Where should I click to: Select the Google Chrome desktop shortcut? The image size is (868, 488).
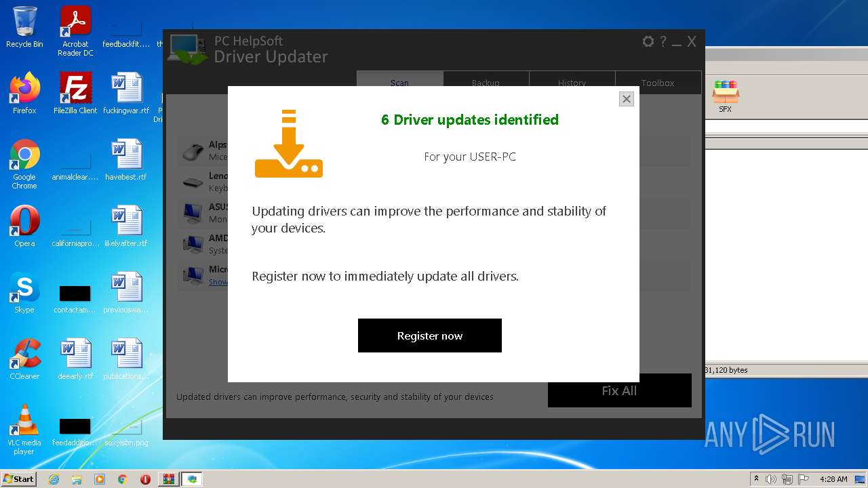(24, 164)
